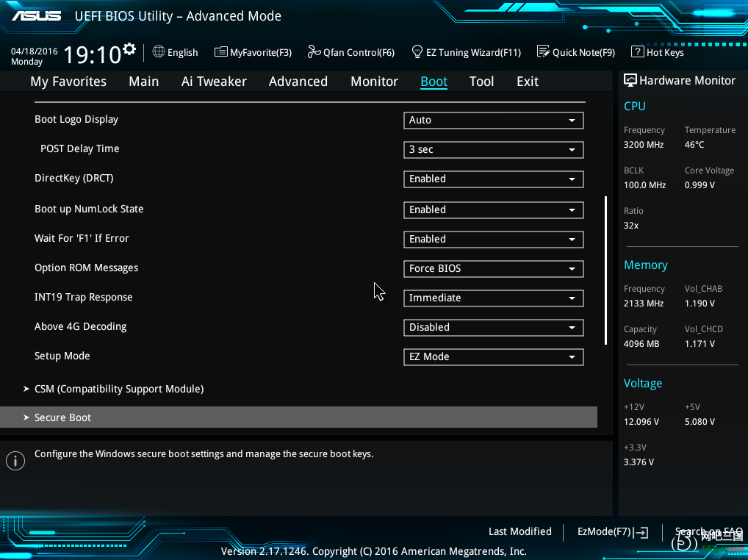Screen dimensions: 748x560
Task: Click the Hardware Monitor title
Action: 687,81
